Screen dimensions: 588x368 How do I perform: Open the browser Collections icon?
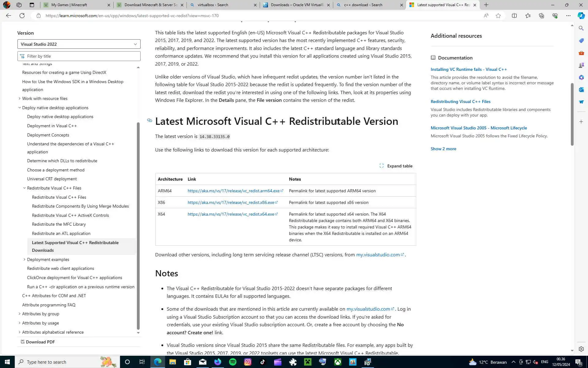point(541,16)
